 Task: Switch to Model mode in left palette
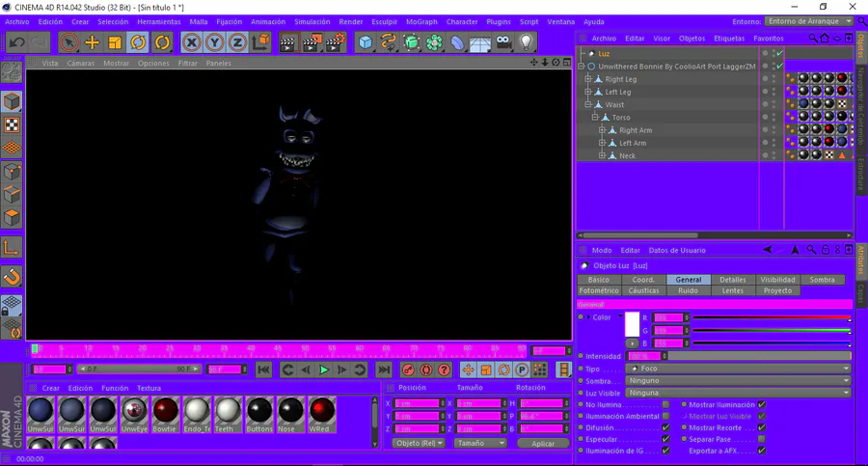[x=13, y=102]
